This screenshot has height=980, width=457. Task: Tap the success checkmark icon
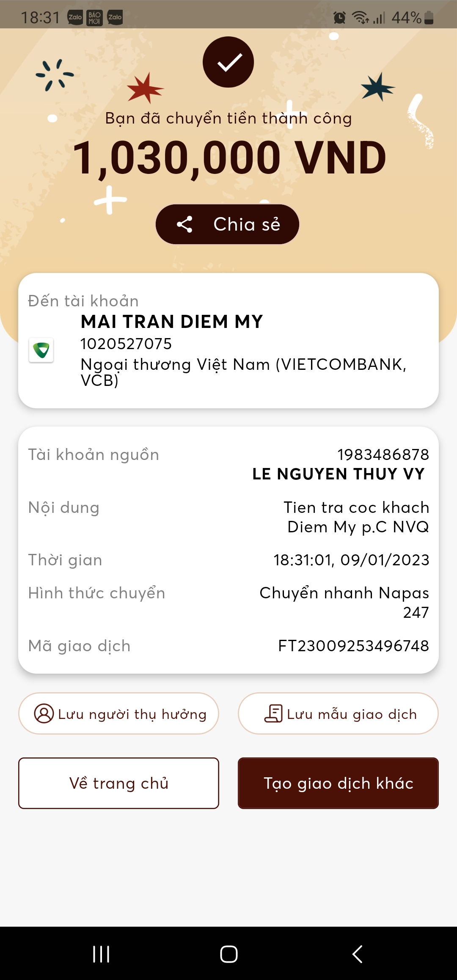[x=228, y=62]
